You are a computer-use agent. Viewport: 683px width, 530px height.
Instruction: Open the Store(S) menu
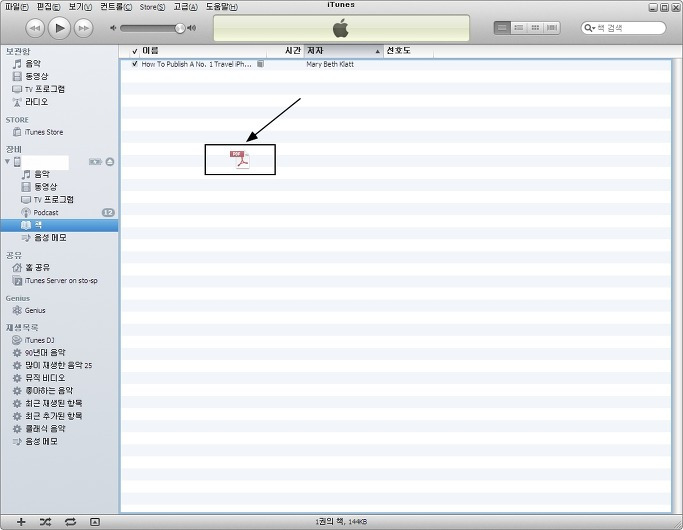pos(152,7)
